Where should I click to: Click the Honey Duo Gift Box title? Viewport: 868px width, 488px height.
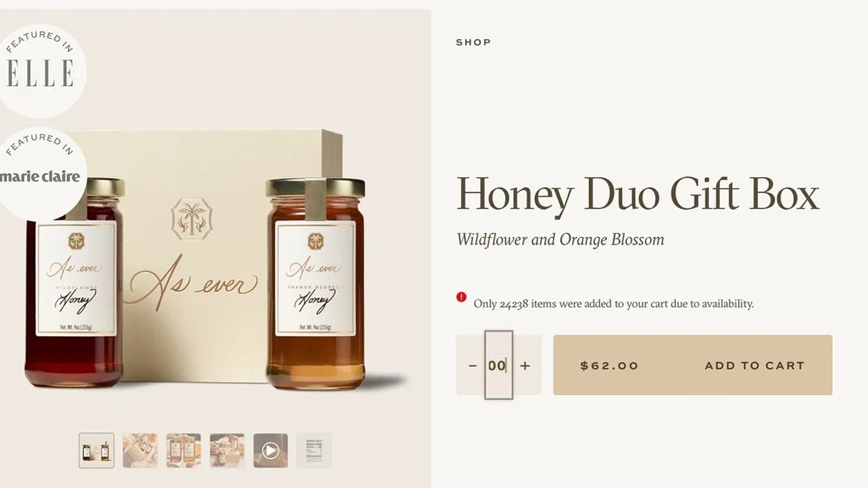pos(638,195)
